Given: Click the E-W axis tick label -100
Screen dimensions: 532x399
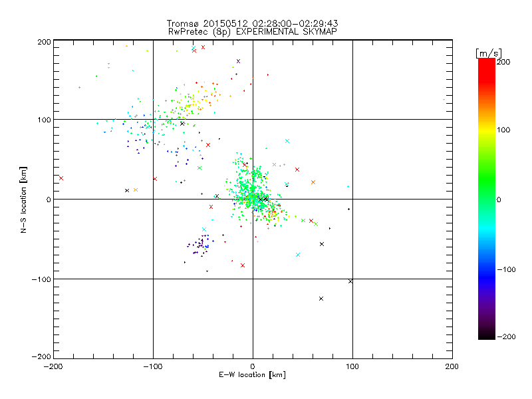Looking at the screenshot, I should tap(153, 367).
